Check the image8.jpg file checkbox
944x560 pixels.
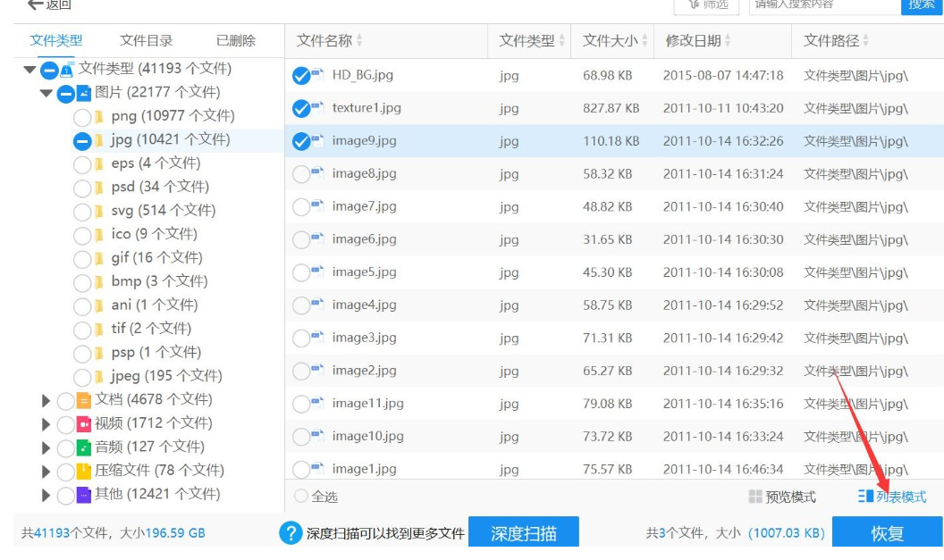pyautogui.click(x=301, y=174)
